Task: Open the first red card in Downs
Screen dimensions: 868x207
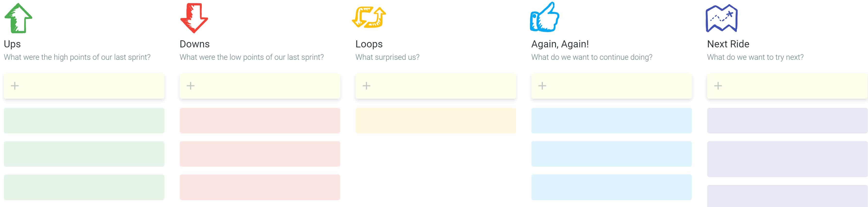Action: (x=260, y=121)
